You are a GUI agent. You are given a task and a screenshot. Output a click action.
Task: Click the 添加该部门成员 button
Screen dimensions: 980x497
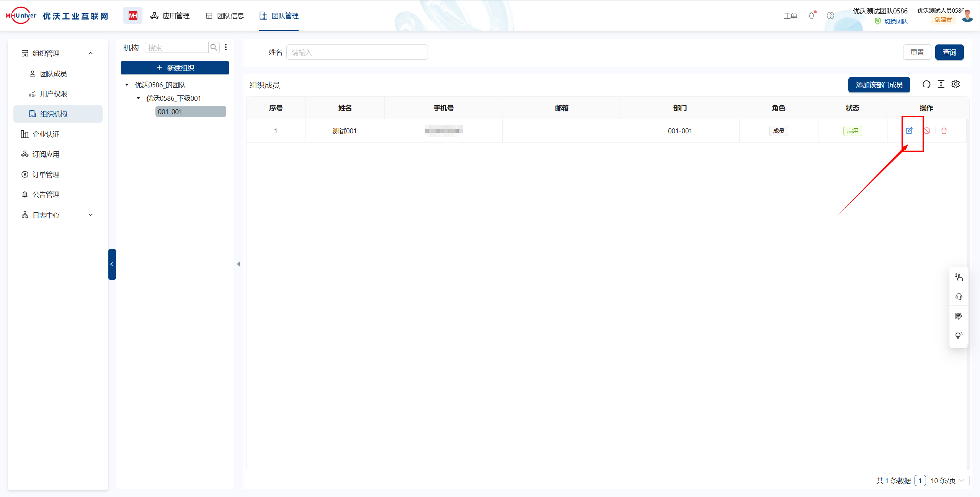(879, 85)
